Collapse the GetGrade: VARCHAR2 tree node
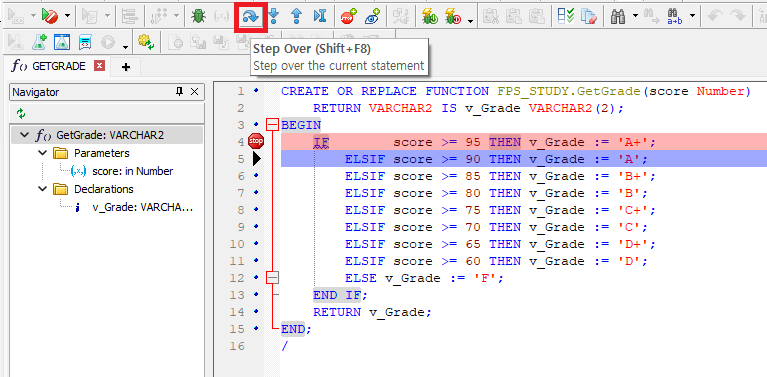Image resolution: width=767 pixels, height=377 pixels. coord(23,135)
